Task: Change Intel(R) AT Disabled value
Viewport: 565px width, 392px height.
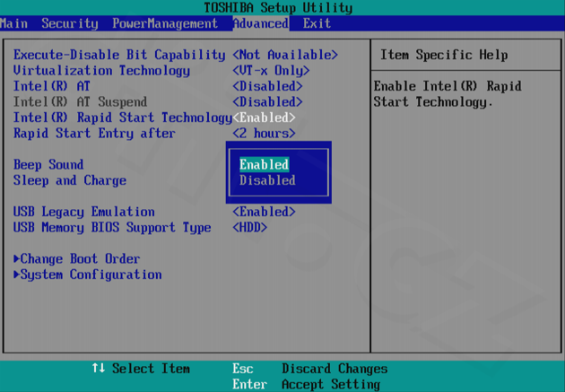Action: coord(267,86)
